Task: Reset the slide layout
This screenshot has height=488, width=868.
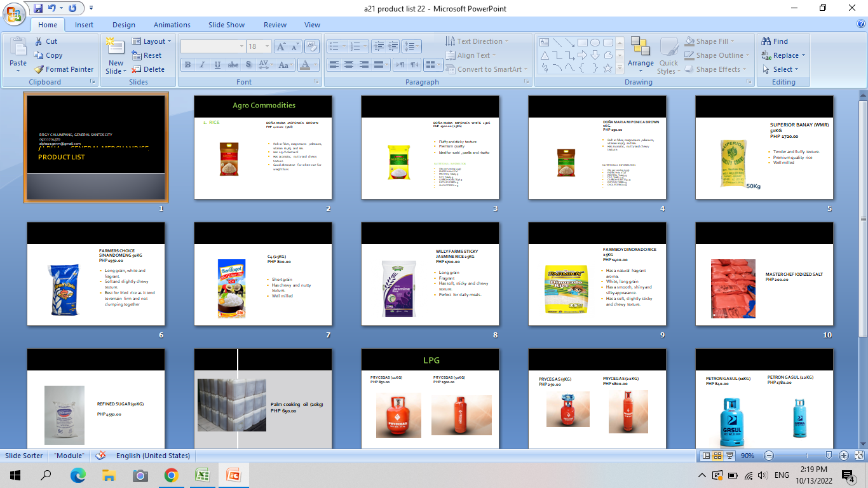Action: (147, 55)
